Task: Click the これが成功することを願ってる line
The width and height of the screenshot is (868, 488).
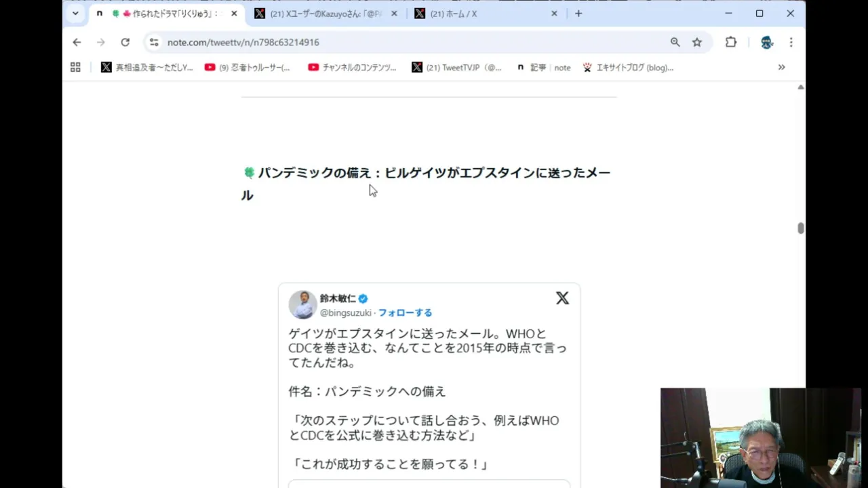Action: click(390, 464)
